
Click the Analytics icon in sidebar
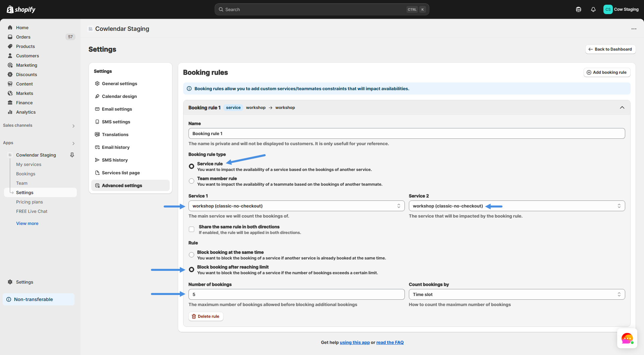[10, 112]
